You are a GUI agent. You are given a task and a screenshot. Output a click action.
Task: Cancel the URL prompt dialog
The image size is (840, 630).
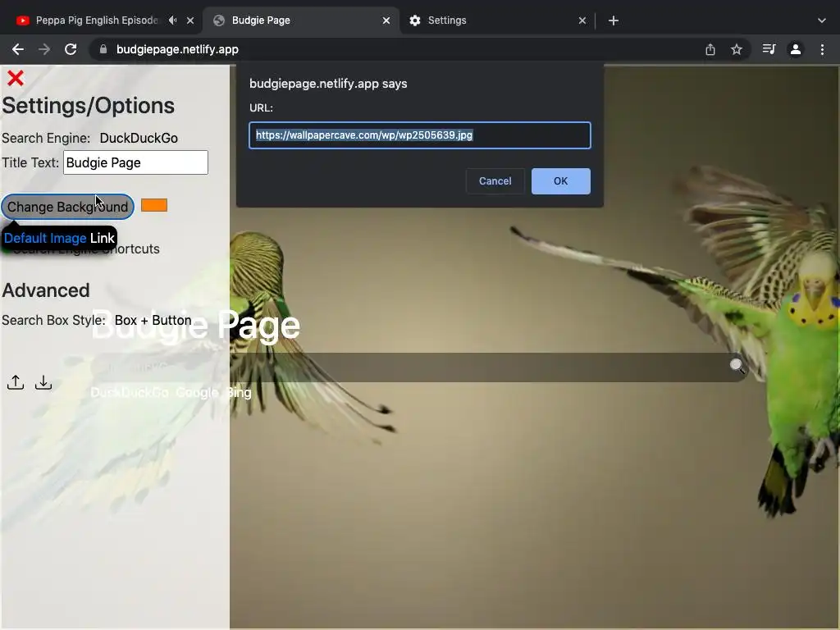coord(495,181)
